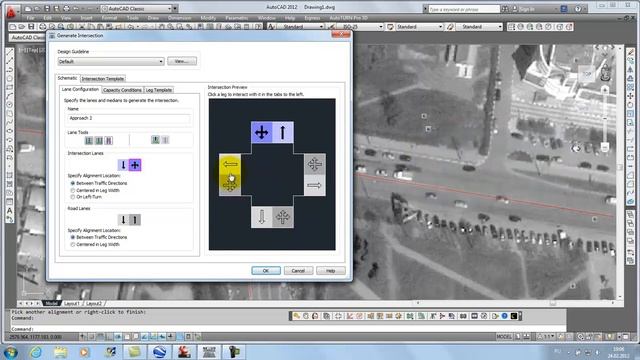This screenshot has width=640, height=360.
Task: Expand the quick access toolbar customize arrow
Action: point(175,9)
